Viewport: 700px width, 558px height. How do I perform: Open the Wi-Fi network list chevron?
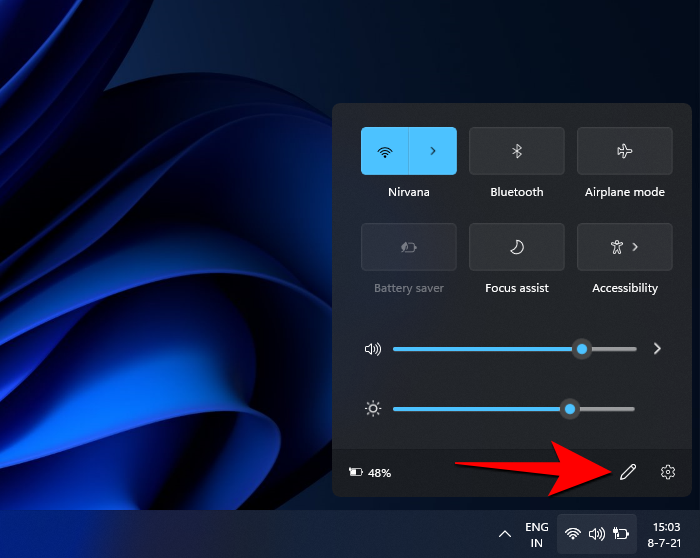click(433, 151)
